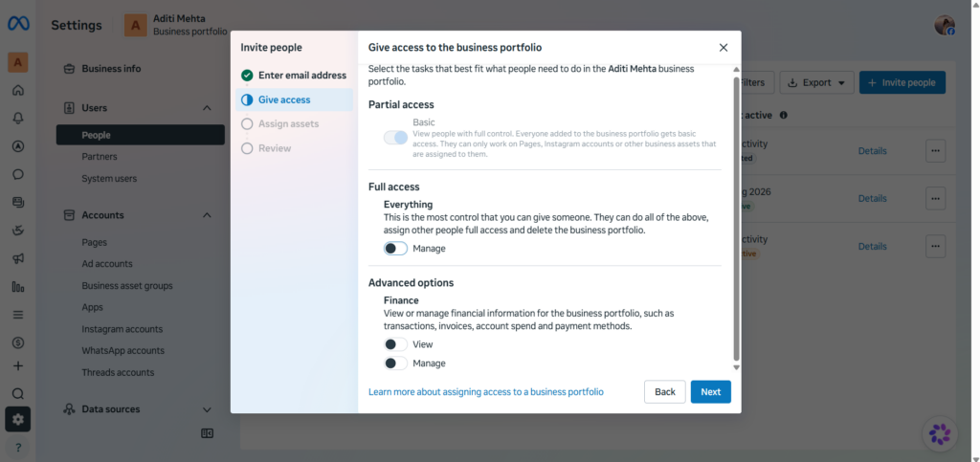Open All tools hamburger icon
This screenshot has height=462, width=980.
[x=18, y=315]
